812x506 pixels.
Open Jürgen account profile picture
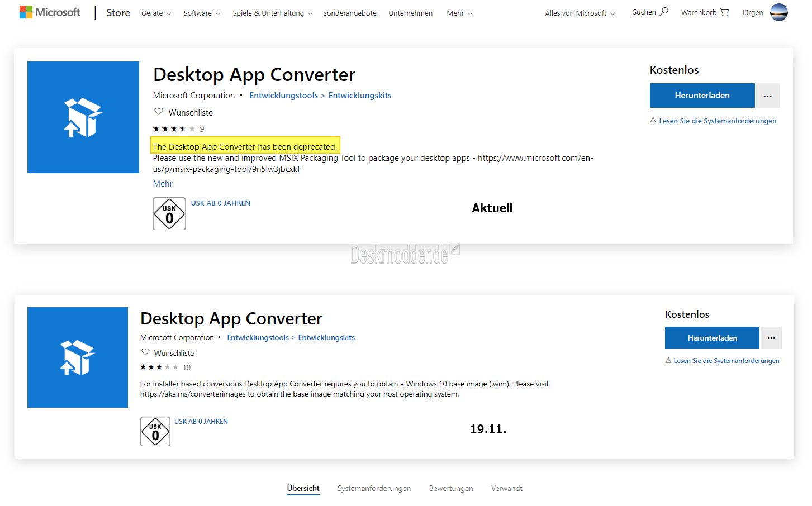pos(778,12)
